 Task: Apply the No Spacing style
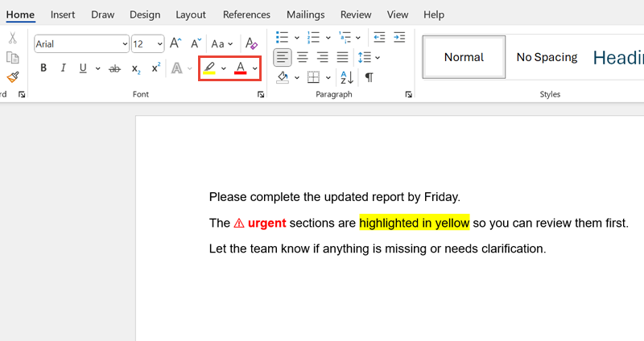547,57
